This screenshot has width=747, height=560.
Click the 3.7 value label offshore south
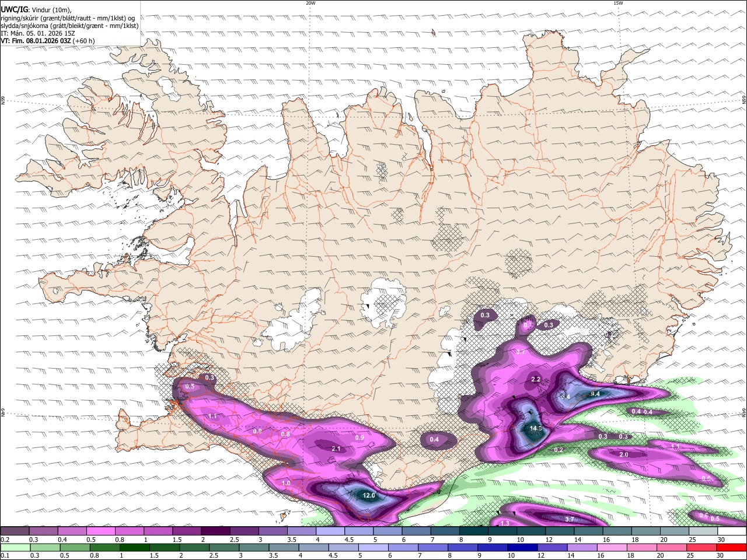(570, 519)
